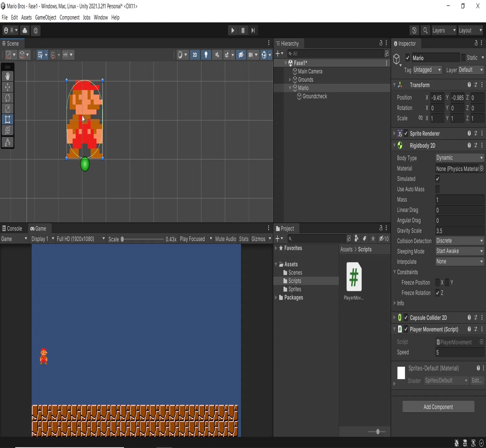Toggle scene audio icon
486x448 pixels.
point(217,55)
